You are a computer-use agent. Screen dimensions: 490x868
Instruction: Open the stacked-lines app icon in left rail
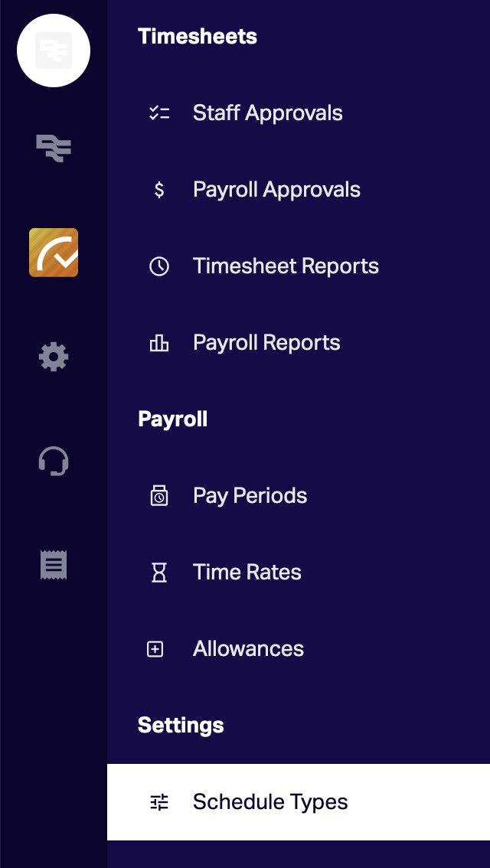point(54,147)
